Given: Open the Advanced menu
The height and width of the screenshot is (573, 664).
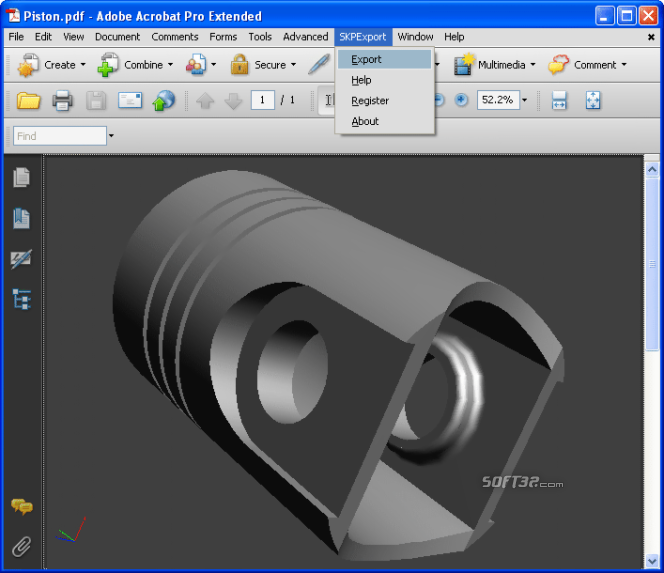Looking at the screenshot, I should [x=305, y=37].
